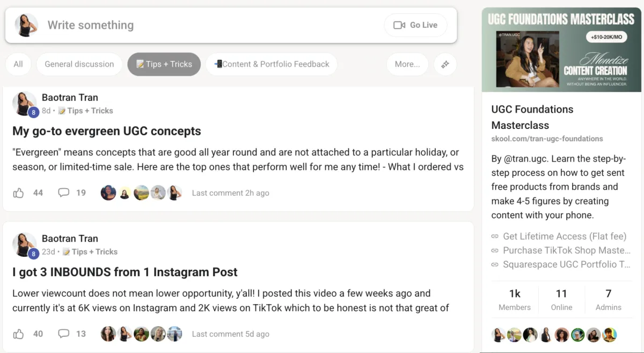Expand the More... categories dropdown

coord(407,64)
